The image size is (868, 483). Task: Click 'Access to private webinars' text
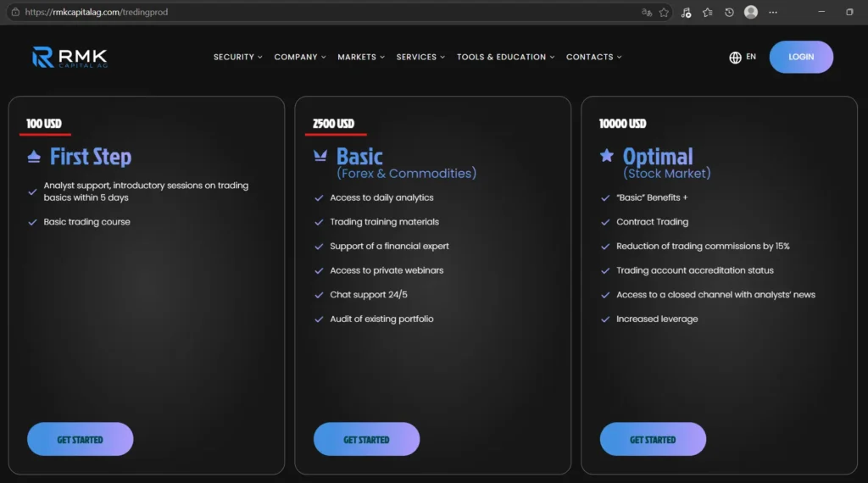coord(387,270)
